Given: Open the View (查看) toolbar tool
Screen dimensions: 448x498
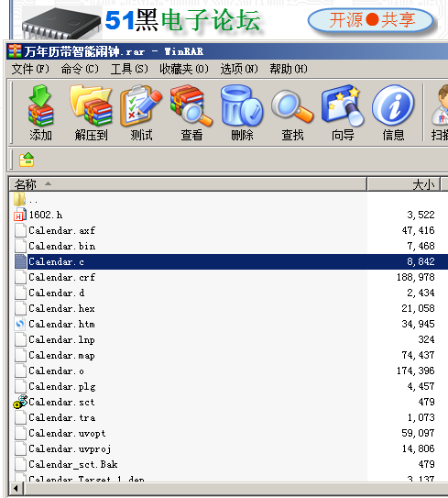Looking at the screenshot, I should (x=191, y=113).
